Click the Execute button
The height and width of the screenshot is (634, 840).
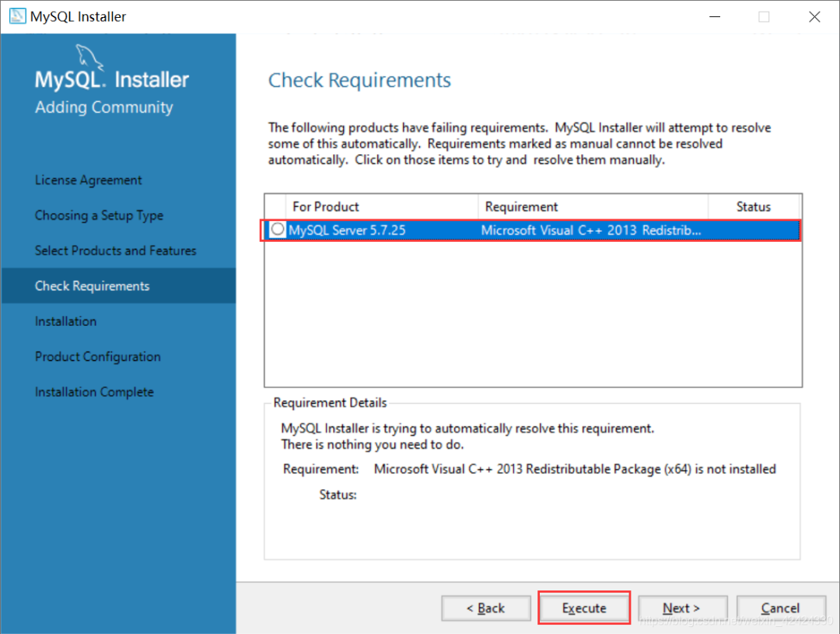point(584,608)
